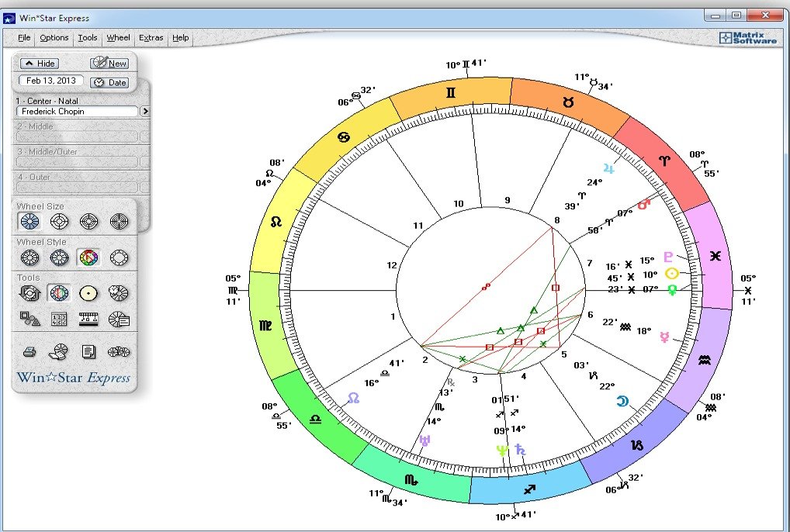Click the Win*Star Express title bar icon
Viewport: 790px width, 532px height.
9,19
